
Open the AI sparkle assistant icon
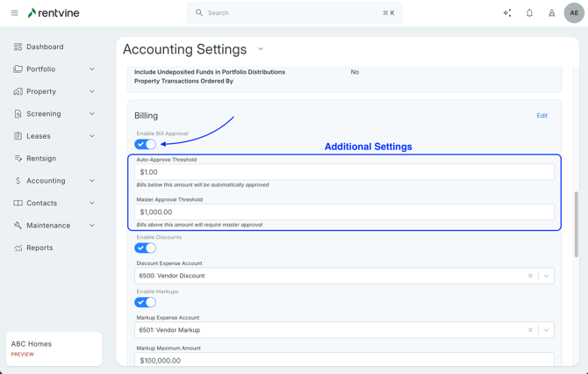tap(507, 13)
